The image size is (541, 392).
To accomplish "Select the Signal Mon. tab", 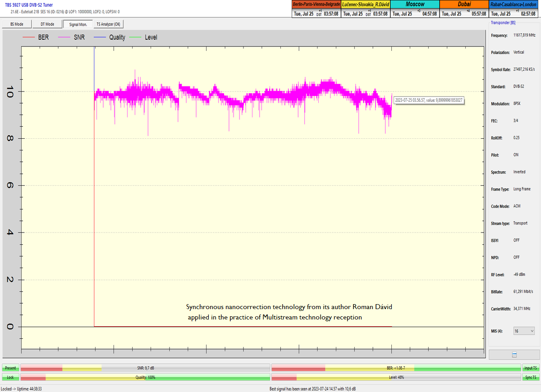I will click(78, 24).
